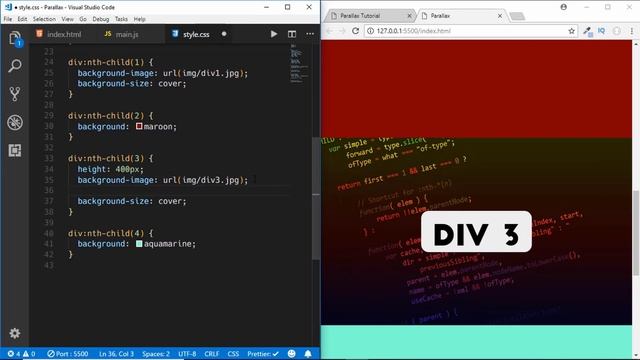Open the Selection menu
The width and height of the screenshot is (640, 360).
tap(44, 19)
